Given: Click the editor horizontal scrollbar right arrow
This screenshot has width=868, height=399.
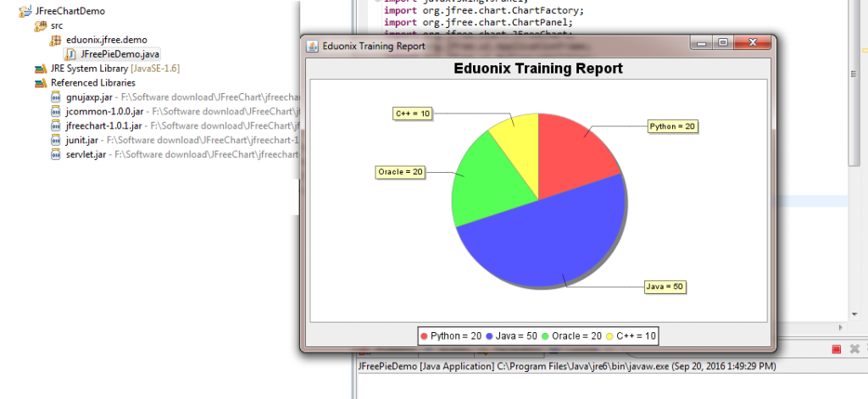Looking at the screenshot, I should coord(842,328).
